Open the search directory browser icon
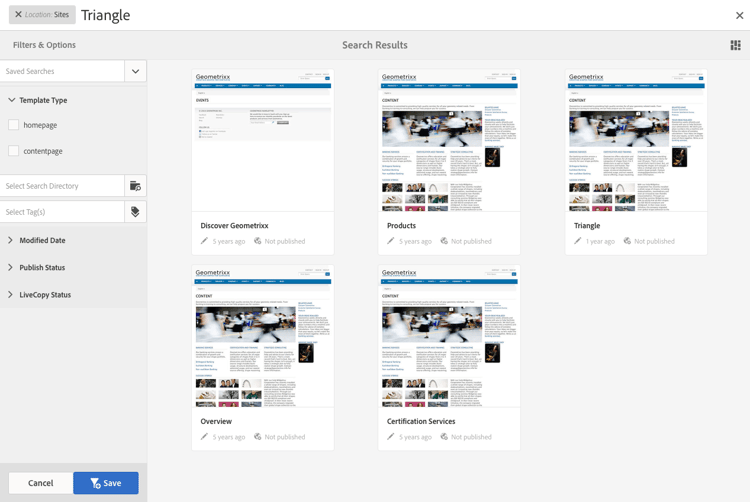This screenshot has width=750, height=502. 135,186
